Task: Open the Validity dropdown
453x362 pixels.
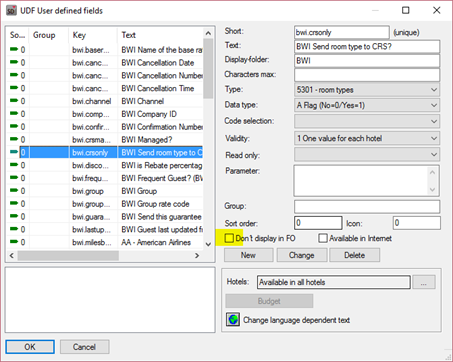Action: 367,138
